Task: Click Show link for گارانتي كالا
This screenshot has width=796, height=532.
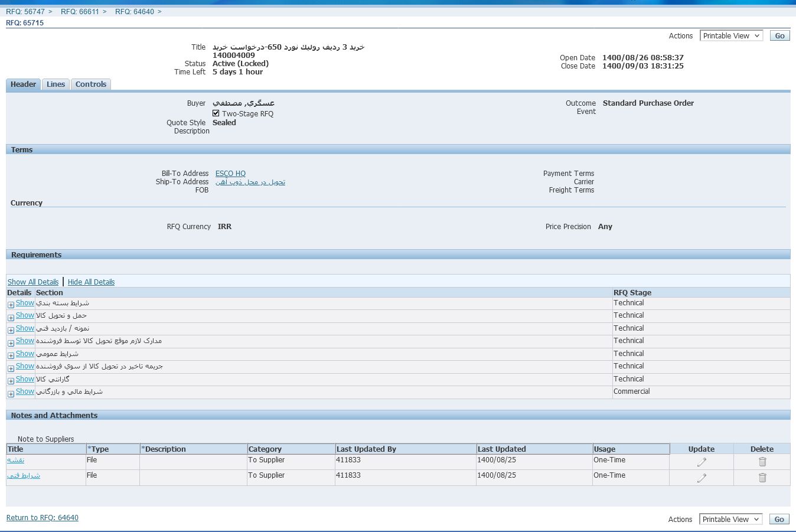Action: click(x=25, y=379)
